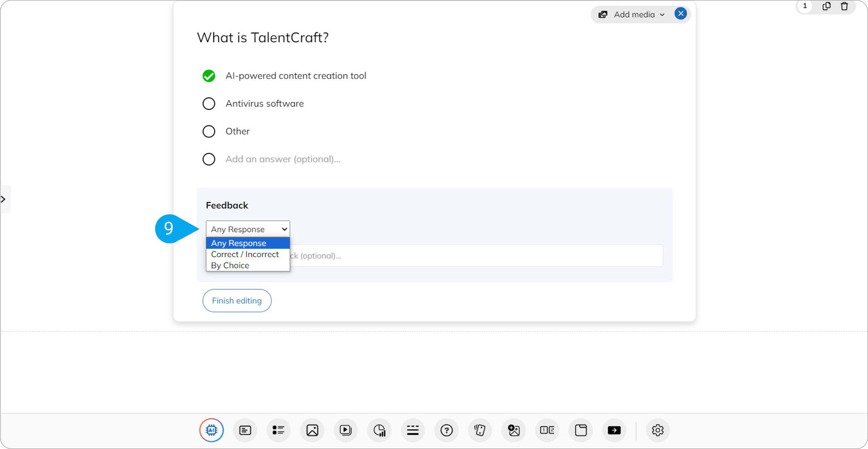This screenshot has height=449, width=868.
Task: Add a text block from toolbar
Action: click(245, 430)
